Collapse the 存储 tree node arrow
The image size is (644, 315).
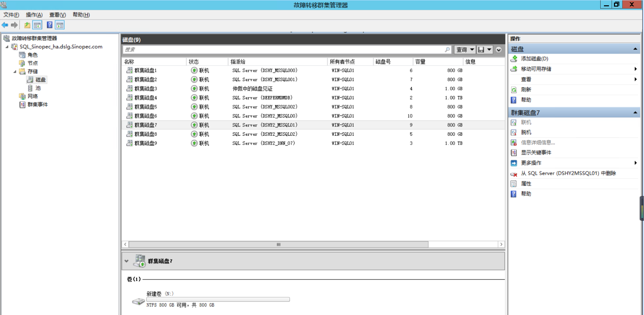click(15, 71)
